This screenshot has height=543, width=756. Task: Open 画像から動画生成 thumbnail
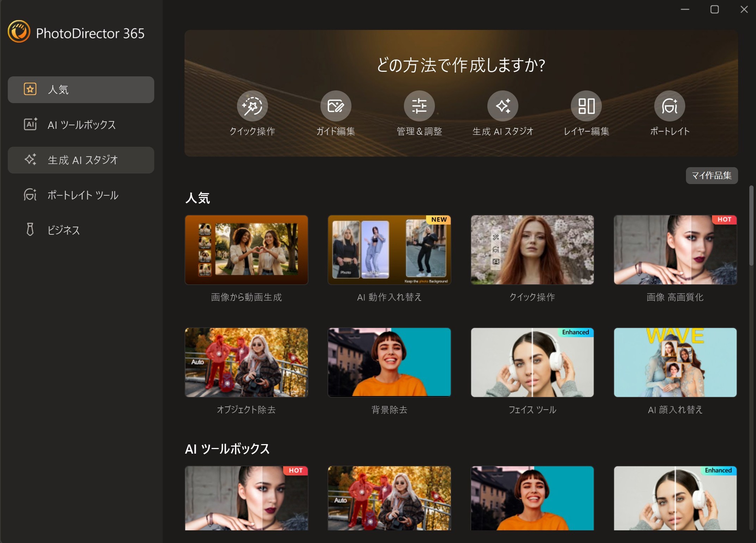click(x=246, y=250)
